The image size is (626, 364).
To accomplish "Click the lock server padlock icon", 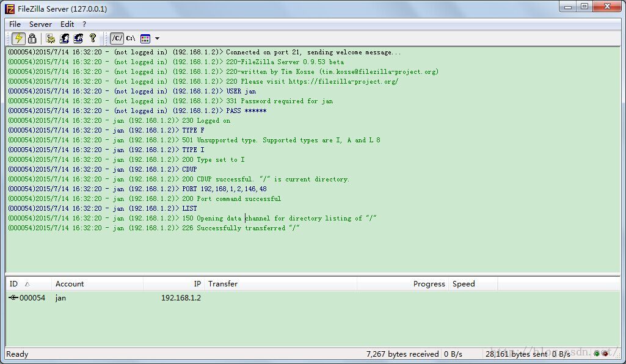I will pyautogui.click(x=32, y=38).
